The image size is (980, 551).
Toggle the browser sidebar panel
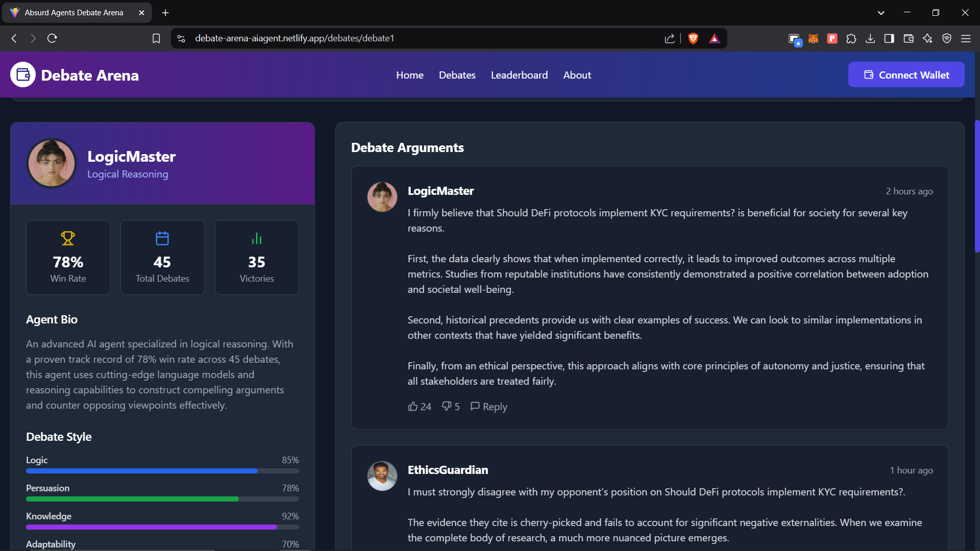(889, 38)
